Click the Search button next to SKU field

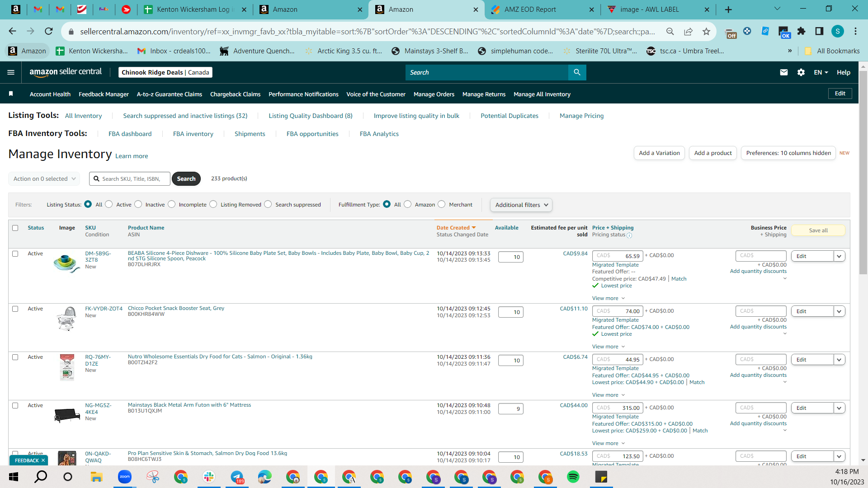[186, 178]
